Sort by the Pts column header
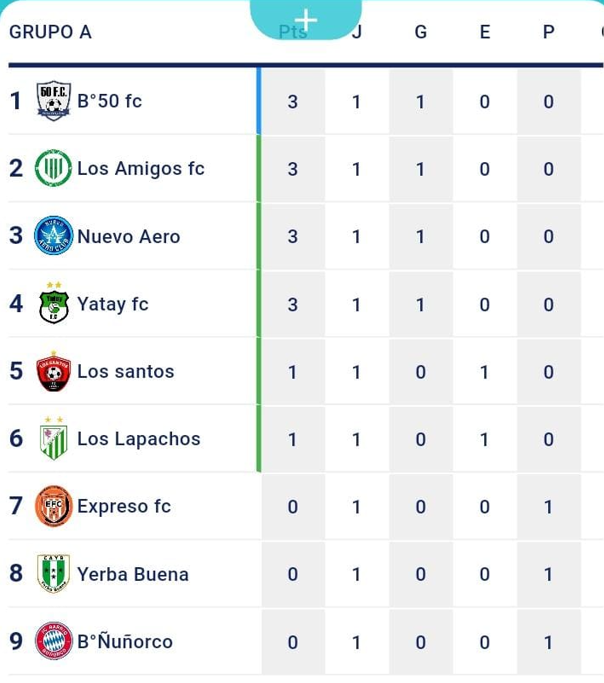 point(293,32)
